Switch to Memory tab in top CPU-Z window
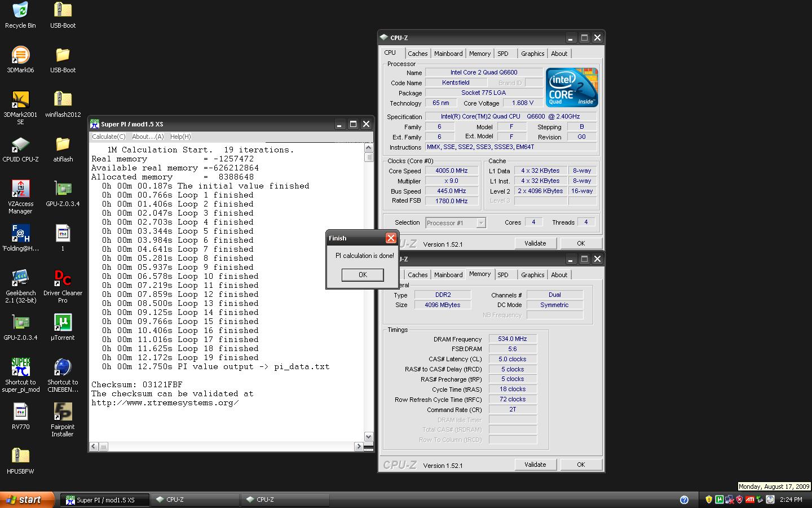Image resolution: width=812 pixels, height=508 pixels. pos(480,54)
